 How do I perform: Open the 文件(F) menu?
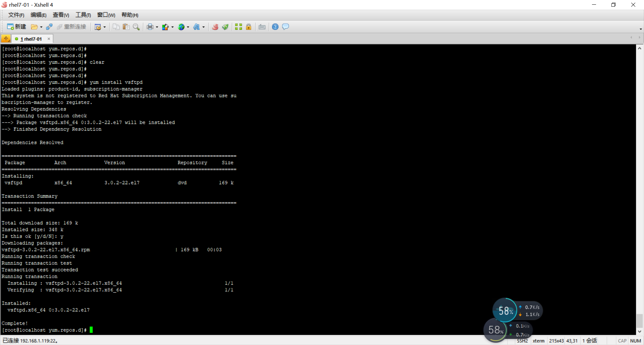coord(16,15)
